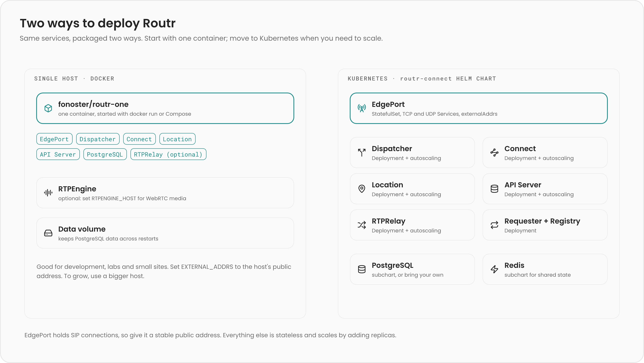
Task: Click 'Deployment + autoscaling' under RTPRelay
Action: (406, 231)
